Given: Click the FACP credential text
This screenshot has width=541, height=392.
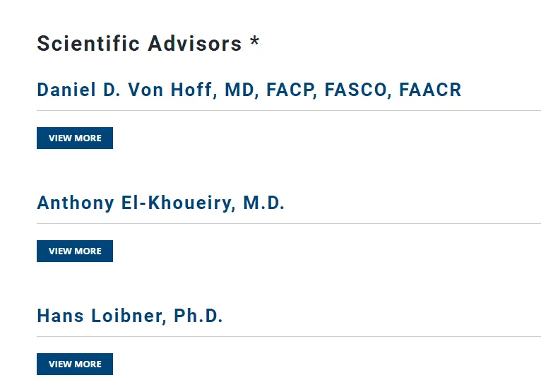Looking at the screenshot, I should click(x=291, y=90).
